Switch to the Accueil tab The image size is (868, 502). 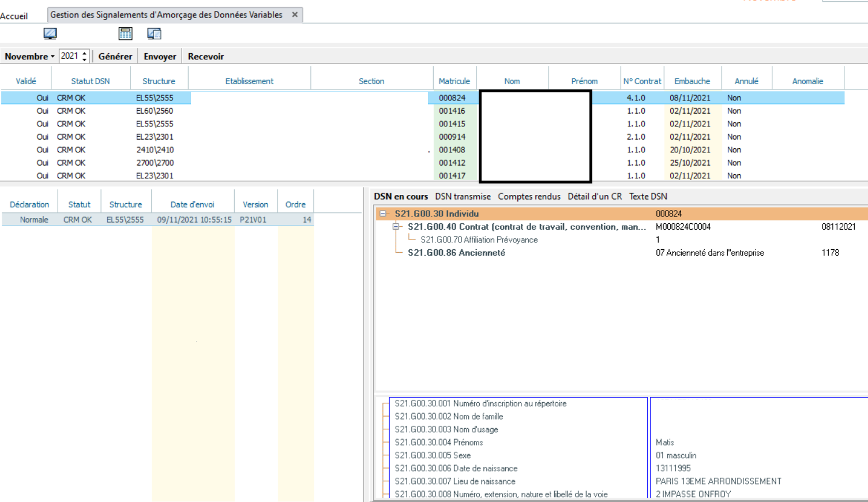pos(14,16)
